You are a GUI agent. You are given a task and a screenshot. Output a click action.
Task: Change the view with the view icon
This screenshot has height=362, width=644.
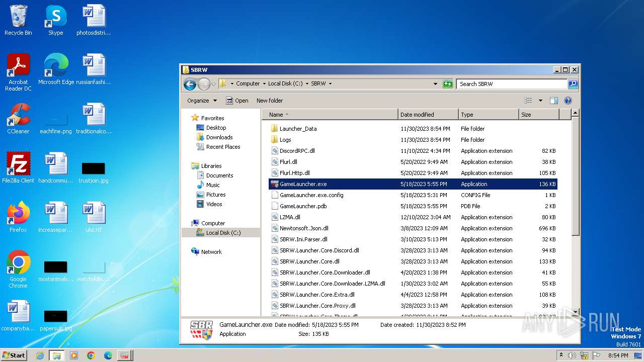[x=528, y=101]
